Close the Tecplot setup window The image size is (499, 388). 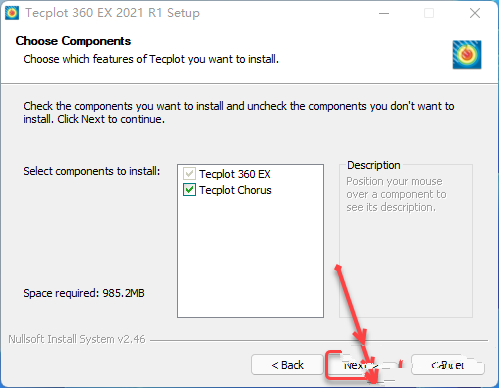(475, 13)
